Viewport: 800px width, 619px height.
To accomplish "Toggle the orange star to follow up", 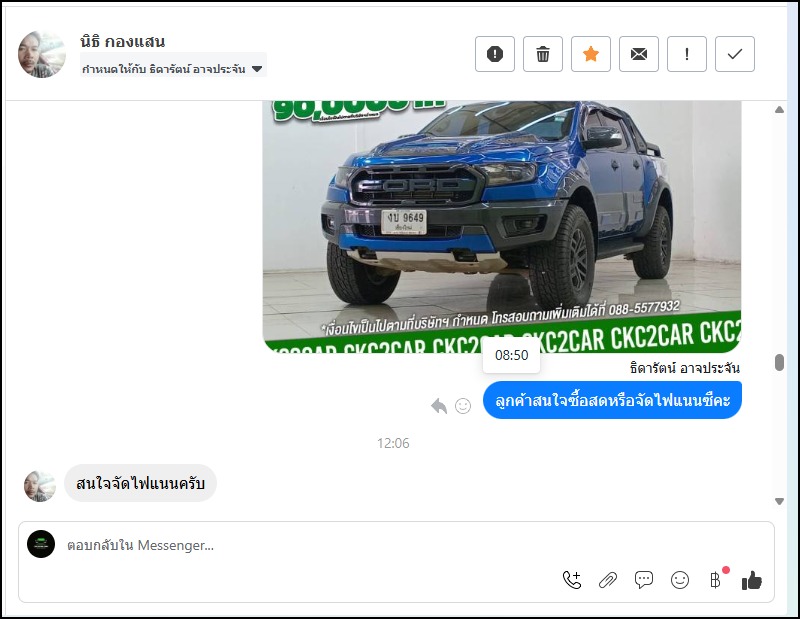I will tap(590, 54).
